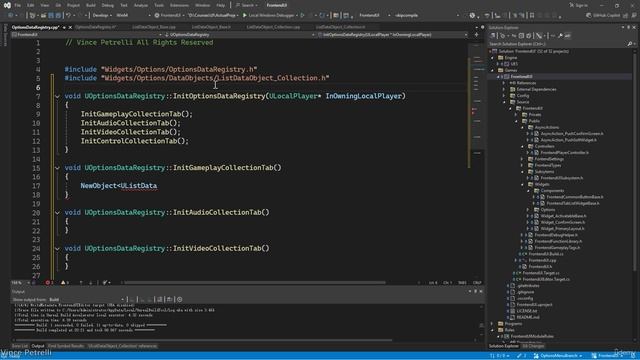
Task: Click Output panel clear all icon
Action: click(160, 300)
